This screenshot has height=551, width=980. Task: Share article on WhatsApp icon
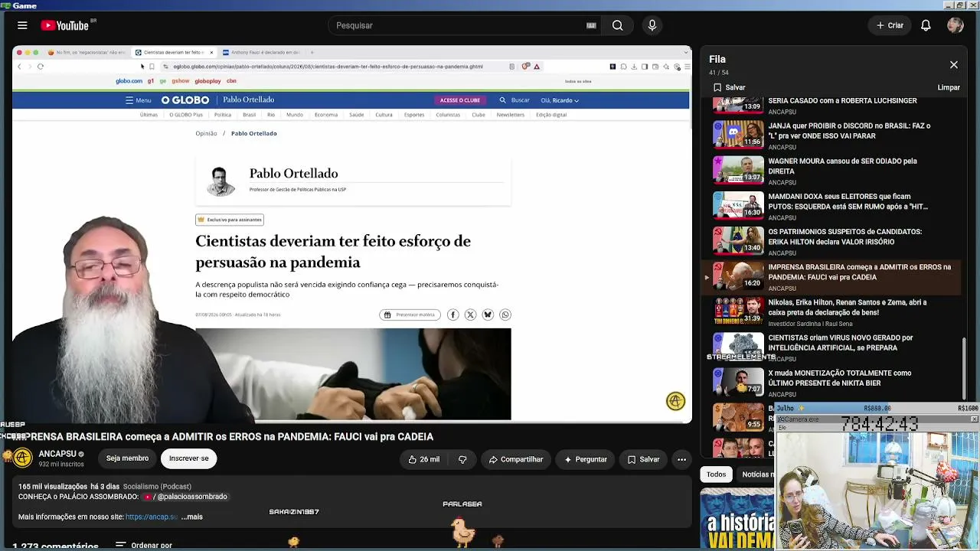(x=505, y=315)
